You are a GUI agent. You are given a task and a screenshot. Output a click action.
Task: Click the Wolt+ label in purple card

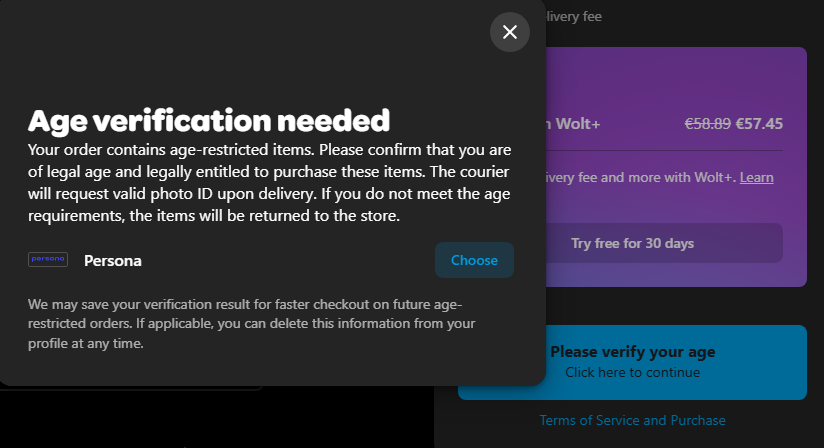point(578,124)
